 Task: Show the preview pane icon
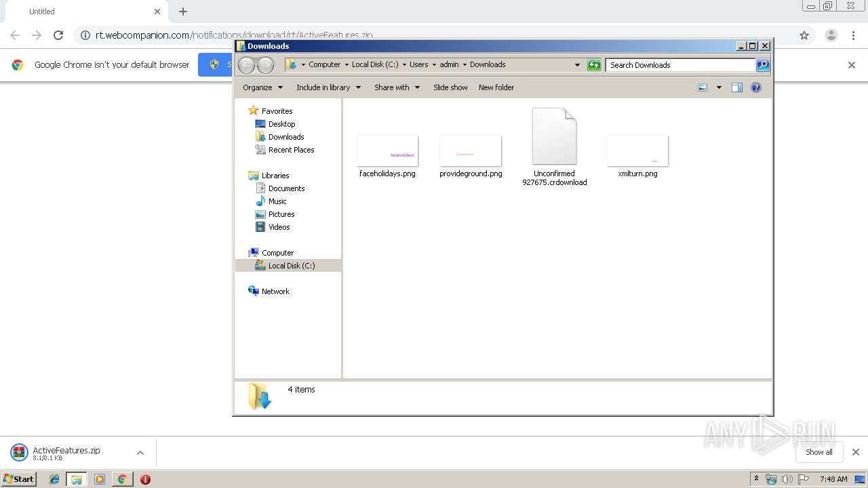(x=737, y=87)
